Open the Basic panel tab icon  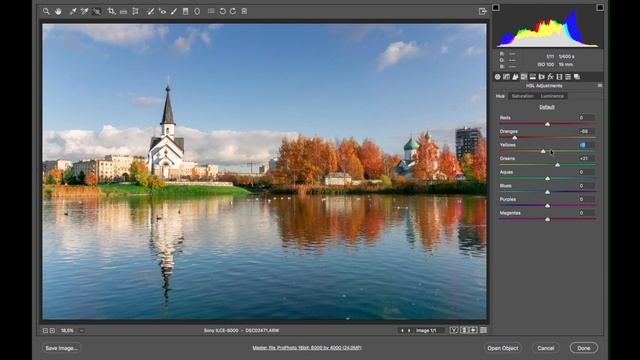pyautogui.click(x=498, y=77)
